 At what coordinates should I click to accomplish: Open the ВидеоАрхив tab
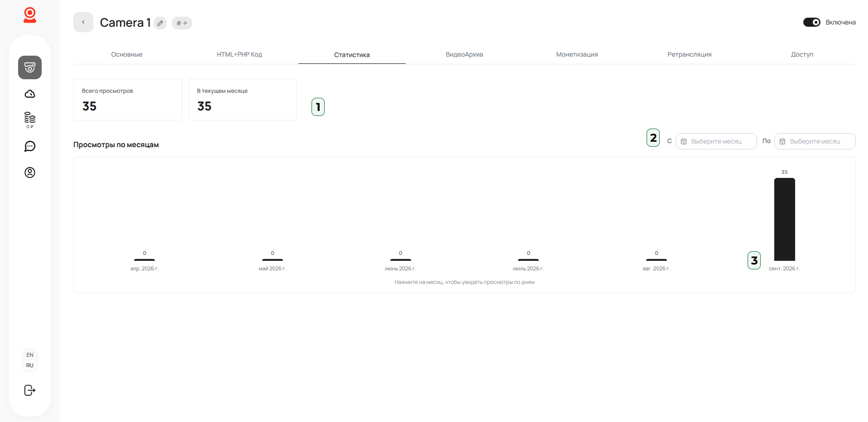(465, 54)
